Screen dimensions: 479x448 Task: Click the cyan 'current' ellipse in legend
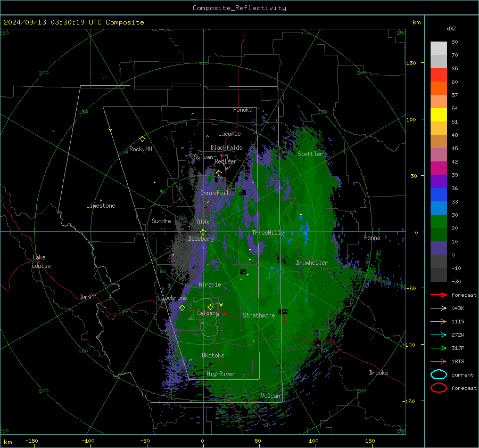tap(439, 374)
